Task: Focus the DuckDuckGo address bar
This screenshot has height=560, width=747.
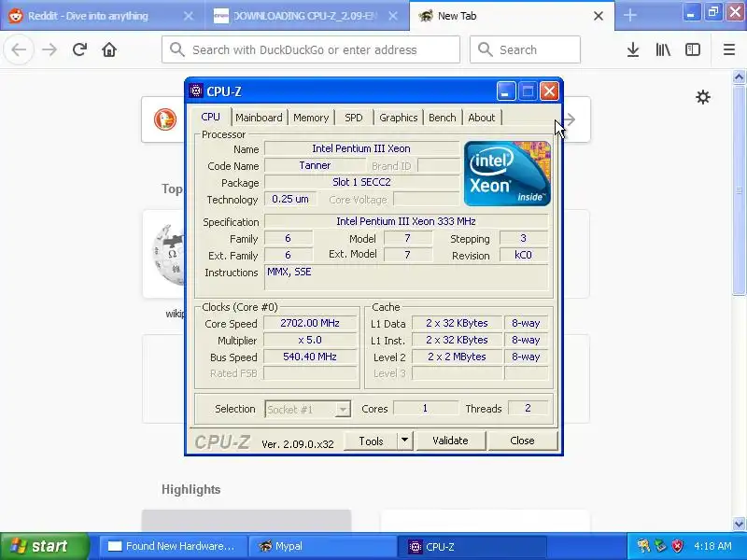Action: pos(311,49)
